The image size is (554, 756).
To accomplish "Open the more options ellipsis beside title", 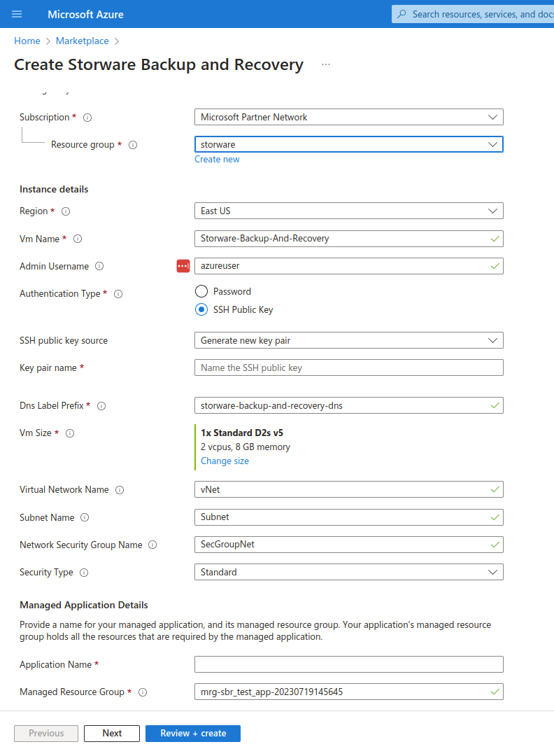I will click(326, 65).
